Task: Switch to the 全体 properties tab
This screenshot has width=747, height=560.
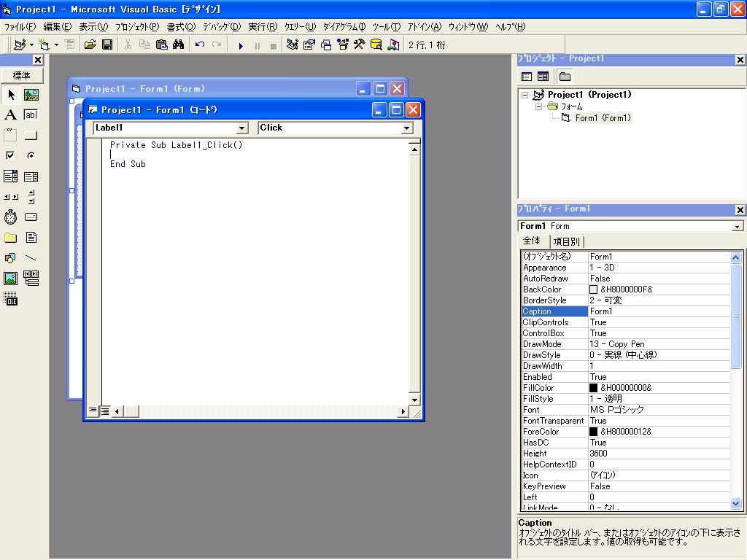Action: (532, 241)
